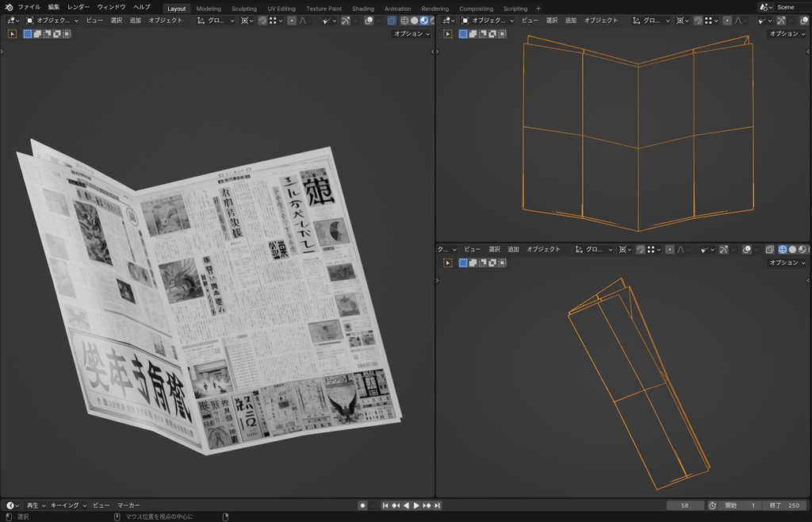Open オプション dropdown in left viewport

pyautogui.click(x=412, y=33)
